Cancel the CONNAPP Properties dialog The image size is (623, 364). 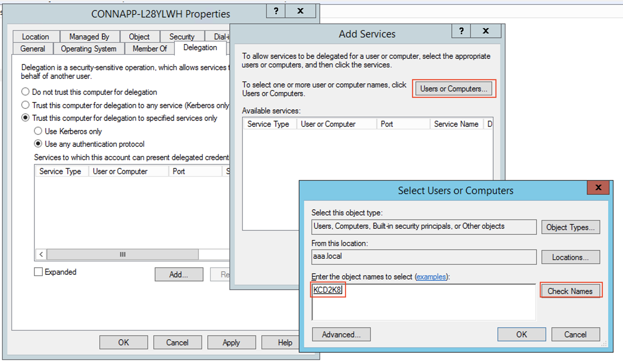[177, 342]
